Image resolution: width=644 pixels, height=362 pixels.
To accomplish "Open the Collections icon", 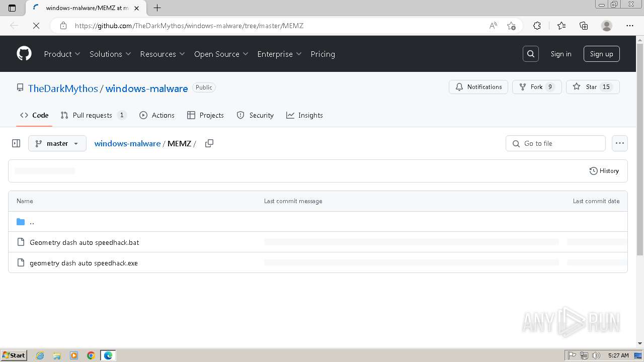I will tap(584, 26).
